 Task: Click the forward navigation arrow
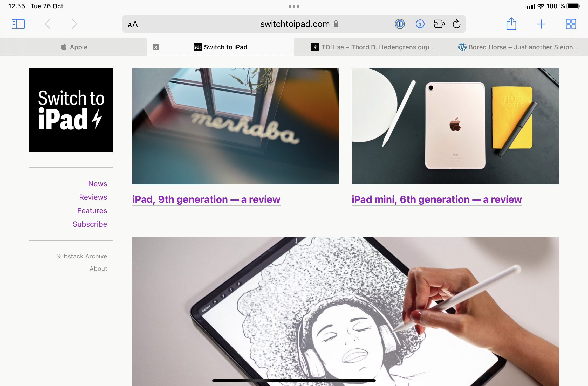pyautogui.click(x=74, y=24)
